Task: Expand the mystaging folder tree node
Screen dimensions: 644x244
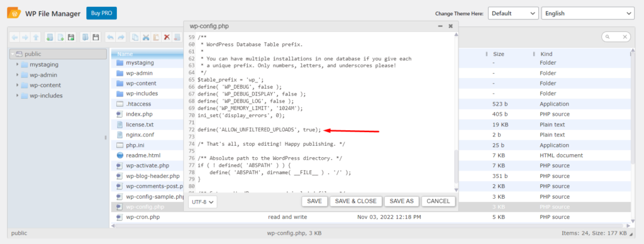Action: coord(17,65)
